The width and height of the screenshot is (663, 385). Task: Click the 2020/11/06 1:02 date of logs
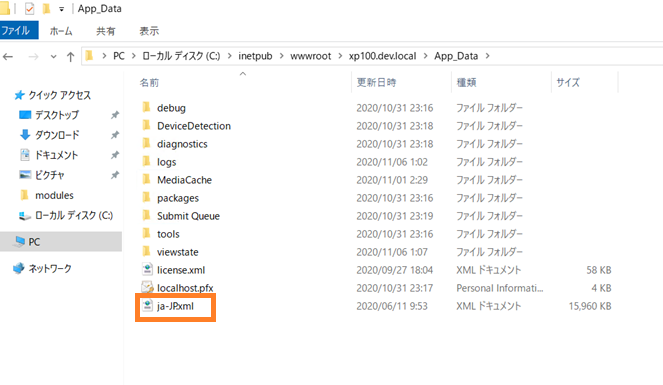392,162
